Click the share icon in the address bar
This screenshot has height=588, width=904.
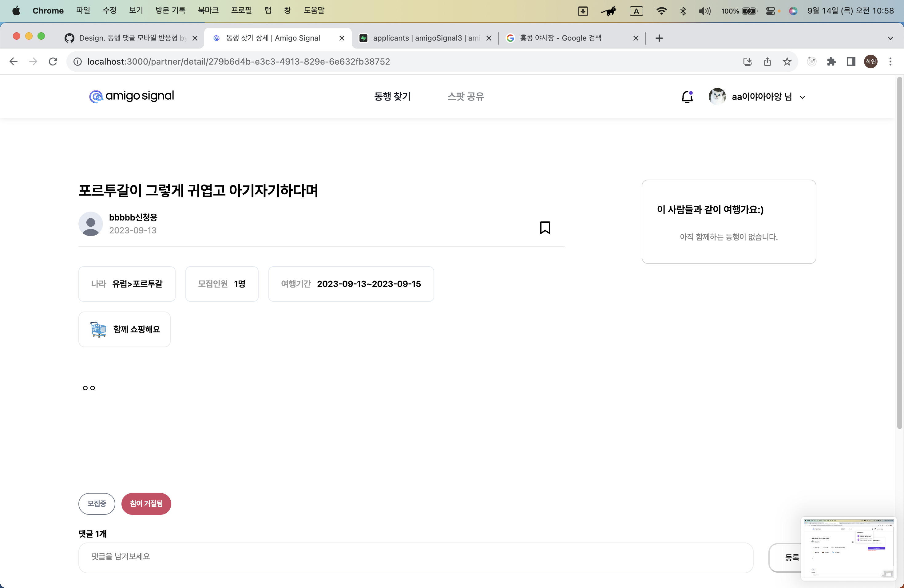click(x=767, y=62)
